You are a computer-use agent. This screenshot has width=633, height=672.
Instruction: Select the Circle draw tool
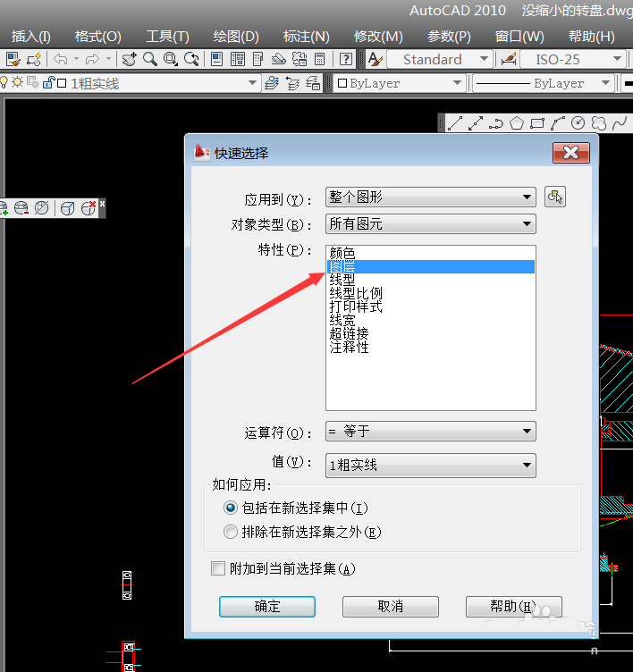[578, 123]
